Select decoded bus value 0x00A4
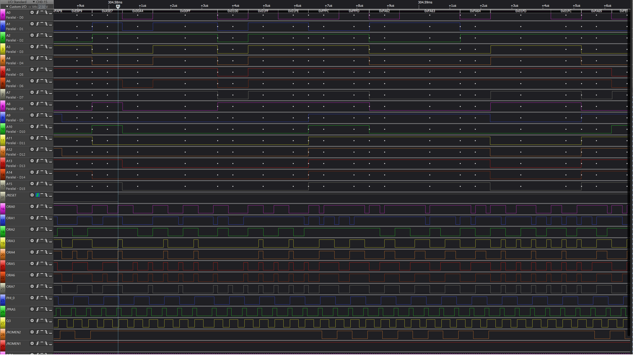The image size is (644, 358). (x=138, y=11)
